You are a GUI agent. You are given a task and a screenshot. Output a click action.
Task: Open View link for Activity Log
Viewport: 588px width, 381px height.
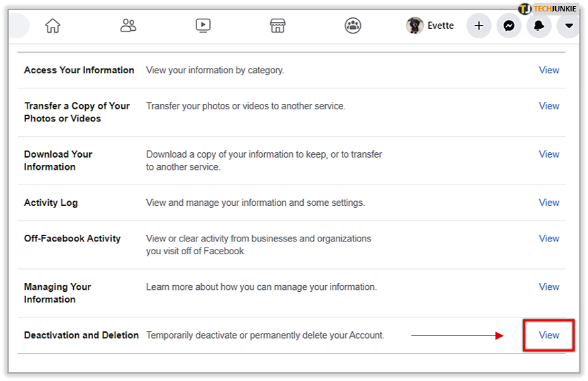pyautogui.click(x=548, y=203)
